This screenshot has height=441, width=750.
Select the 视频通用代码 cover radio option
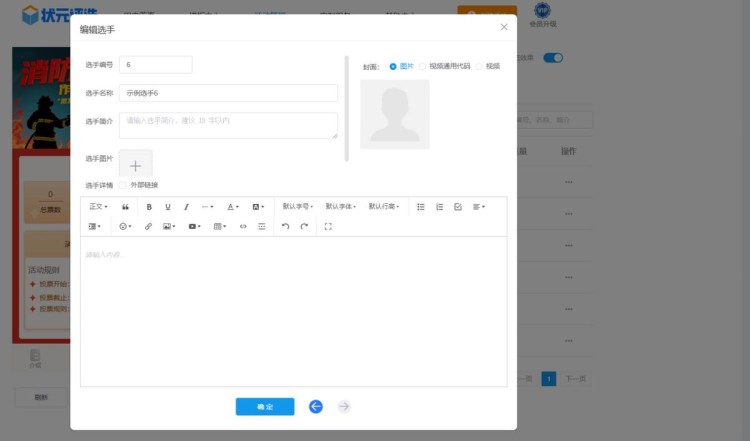pos(422,66)
